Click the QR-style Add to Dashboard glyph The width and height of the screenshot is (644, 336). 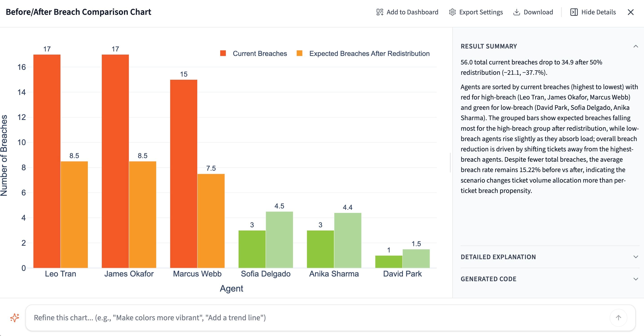pos(380,12)
